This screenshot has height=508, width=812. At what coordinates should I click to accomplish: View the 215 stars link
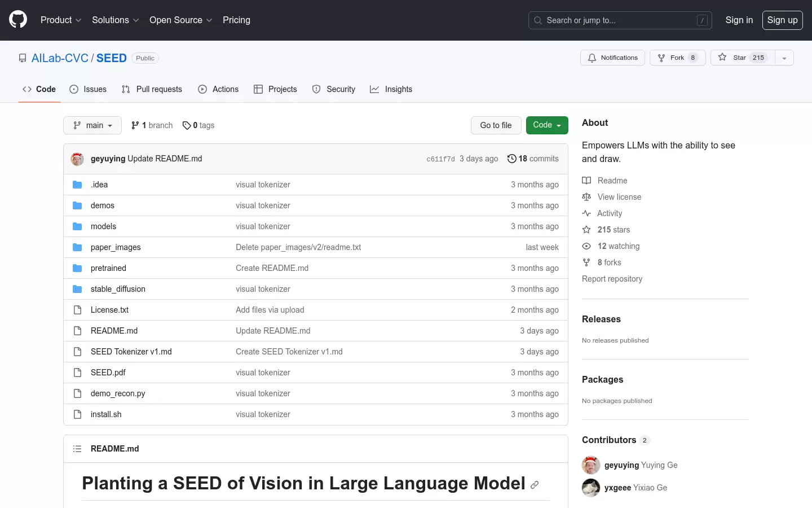[606, 230]
